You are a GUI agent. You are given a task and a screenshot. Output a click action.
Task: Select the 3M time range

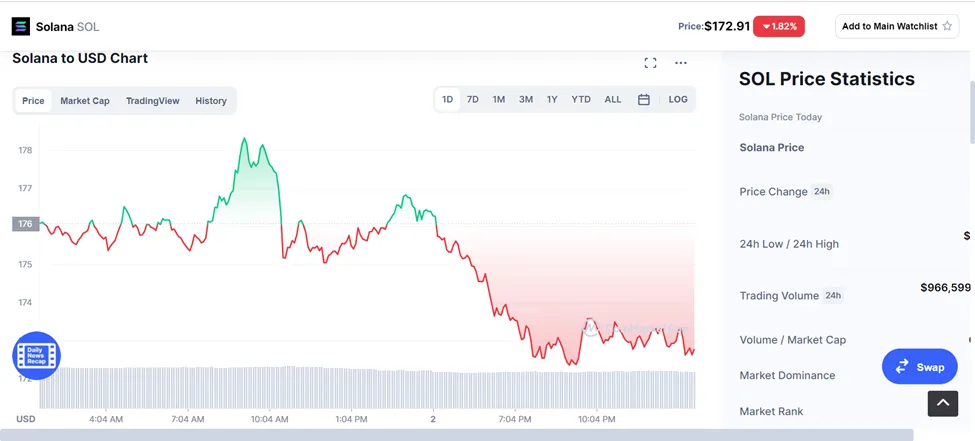pyautogui.click(x=526, y=100)
